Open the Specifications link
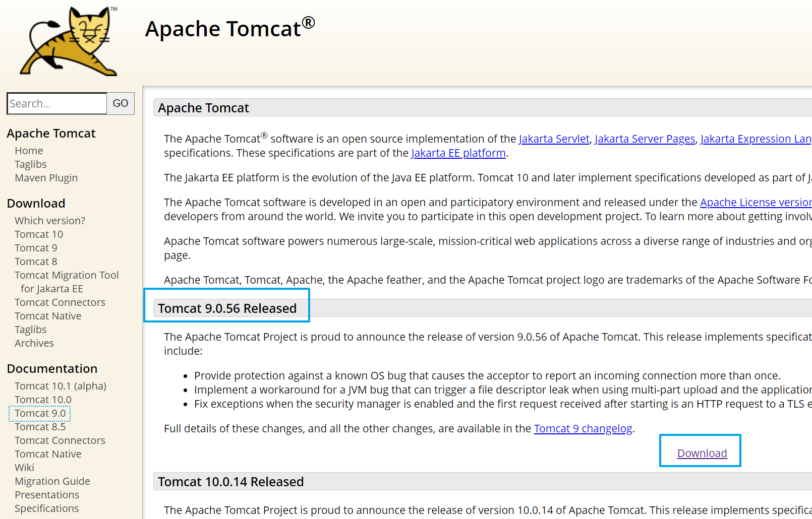This screenshot has width=812, height=519. pos(46,508)
